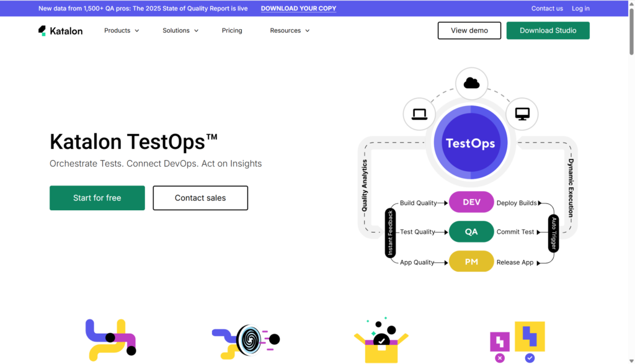
Task: Click the Katalon logo in header
Action: coord(60,30)
